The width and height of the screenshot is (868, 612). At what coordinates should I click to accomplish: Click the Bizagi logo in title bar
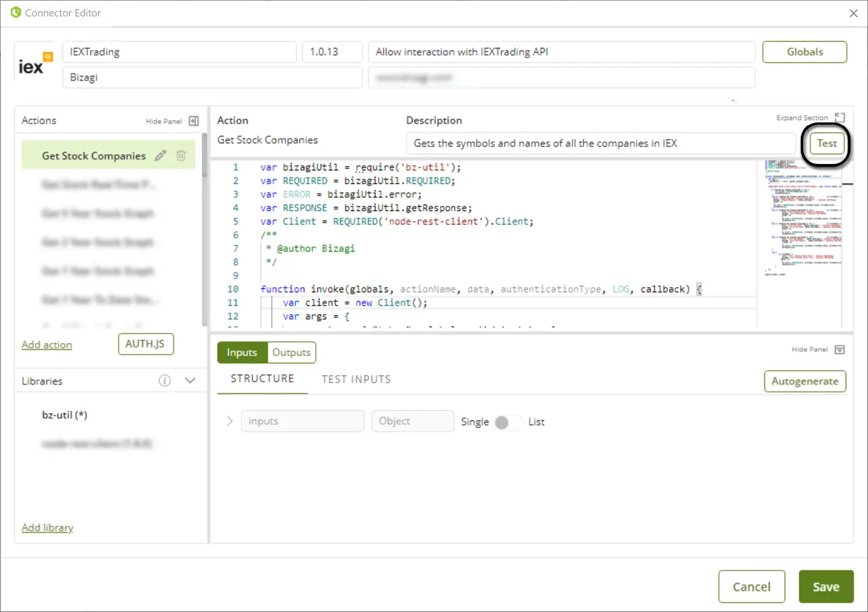click(x=16, y=12)
